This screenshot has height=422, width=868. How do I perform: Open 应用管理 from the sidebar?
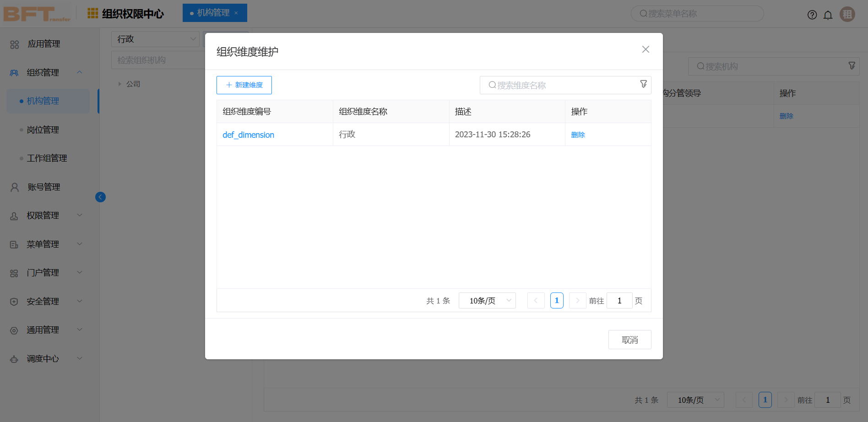coord(43,43)
